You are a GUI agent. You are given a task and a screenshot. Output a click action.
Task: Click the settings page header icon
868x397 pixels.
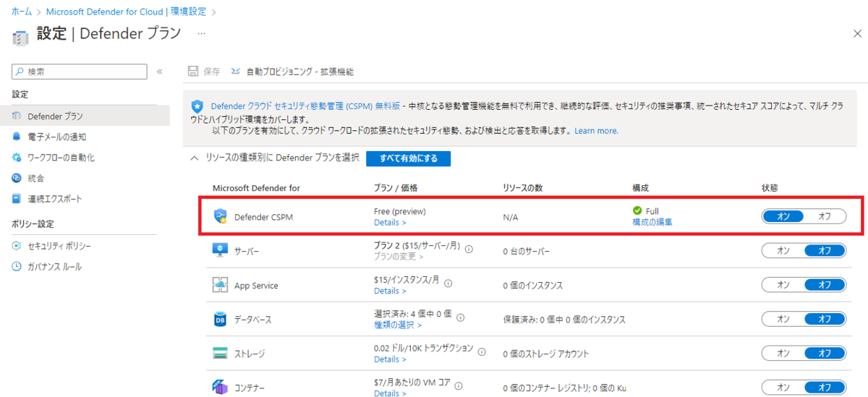pyautogui.click(x=21, y=36)
